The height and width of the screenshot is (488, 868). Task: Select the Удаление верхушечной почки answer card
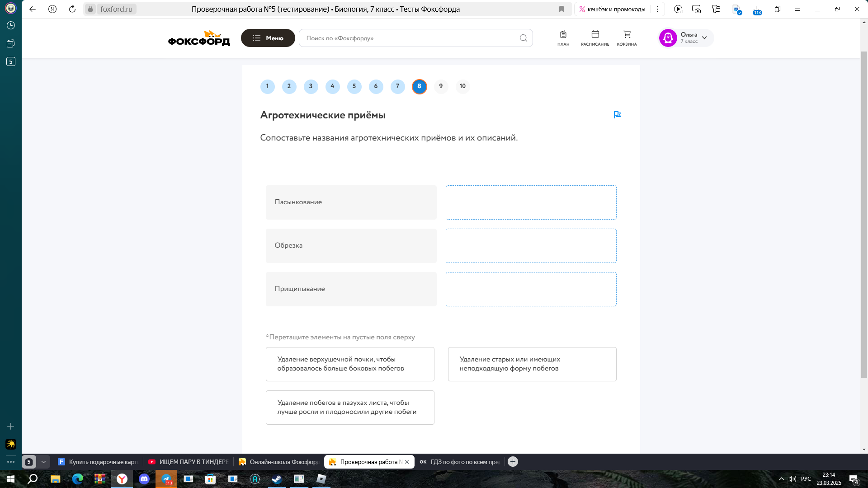coord(350,364)
